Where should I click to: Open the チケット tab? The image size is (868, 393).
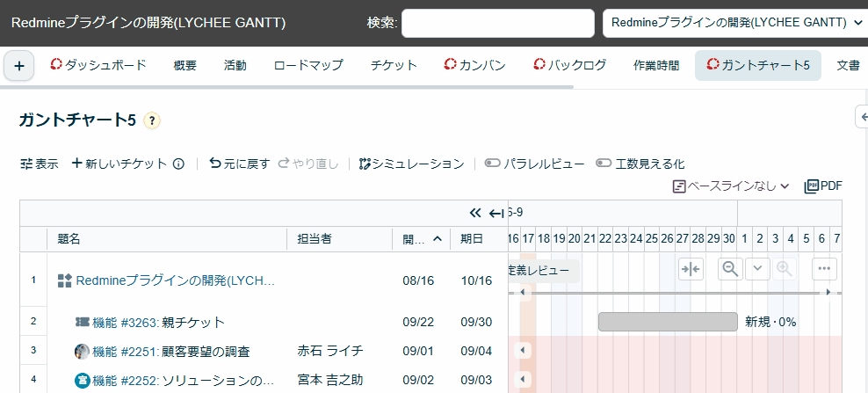pyautogui.click(x=394, y=65)
